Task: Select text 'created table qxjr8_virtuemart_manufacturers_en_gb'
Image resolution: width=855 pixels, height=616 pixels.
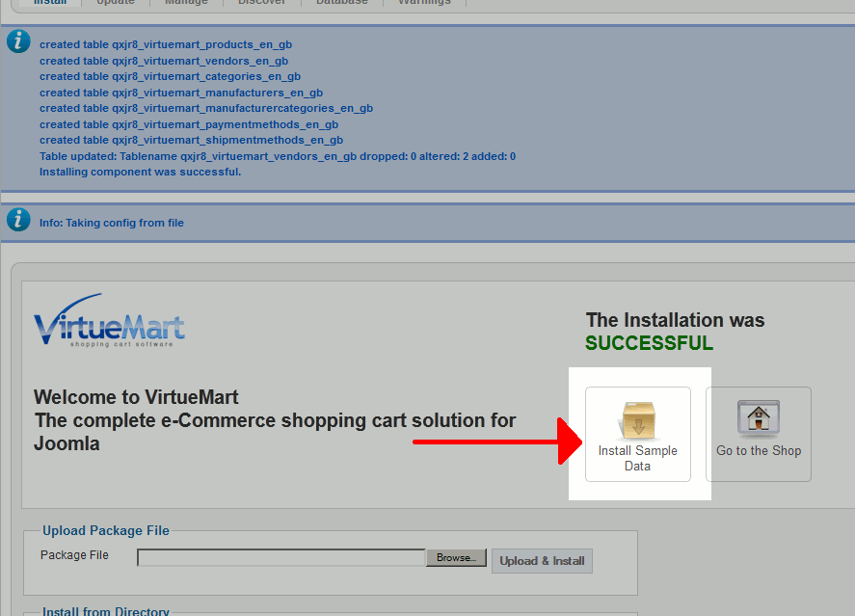Action: click(x=181, y=93)
